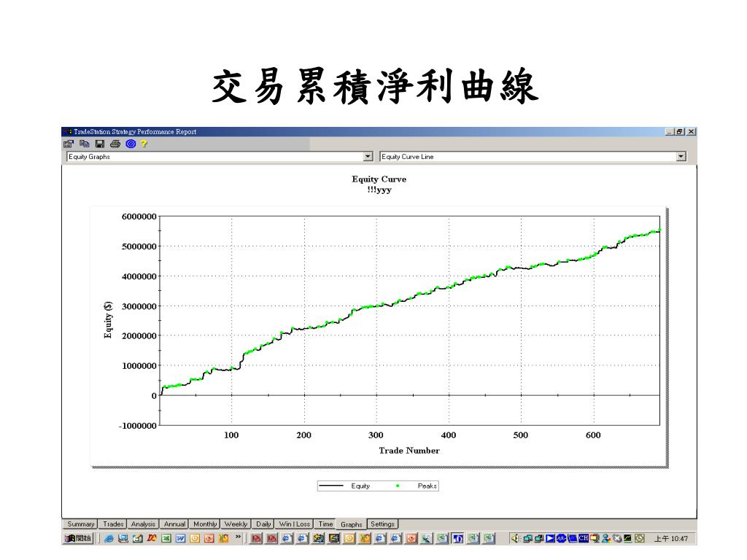Open help with the yellow question mark

pos(144,144)
